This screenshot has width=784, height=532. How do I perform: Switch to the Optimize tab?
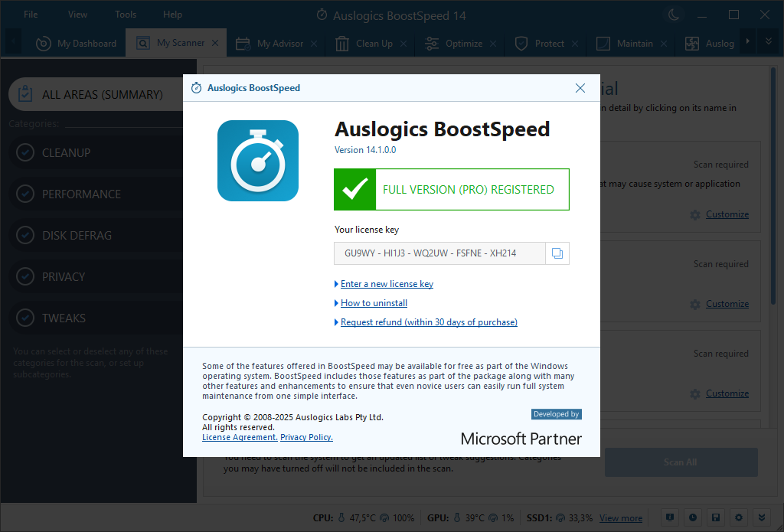pyautogui.click(x=453, y=44)
